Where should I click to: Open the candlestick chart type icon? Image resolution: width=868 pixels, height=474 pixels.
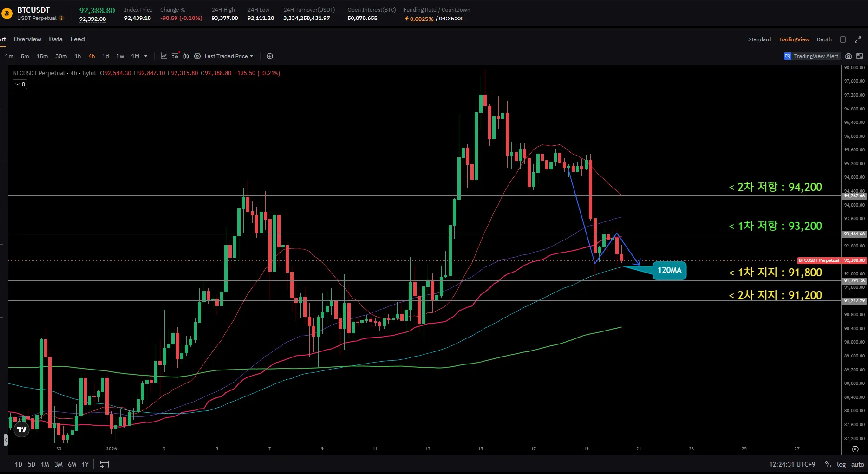tap(186, 56)
